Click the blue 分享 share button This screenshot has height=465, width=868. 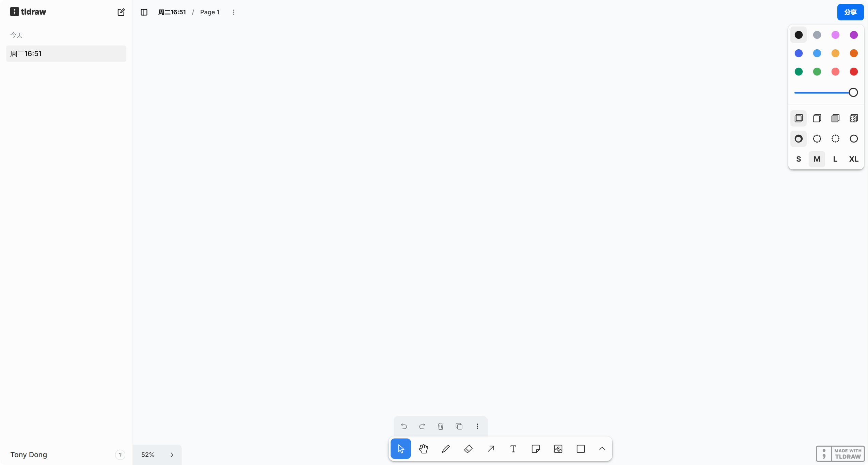click(x=850, y=12)
